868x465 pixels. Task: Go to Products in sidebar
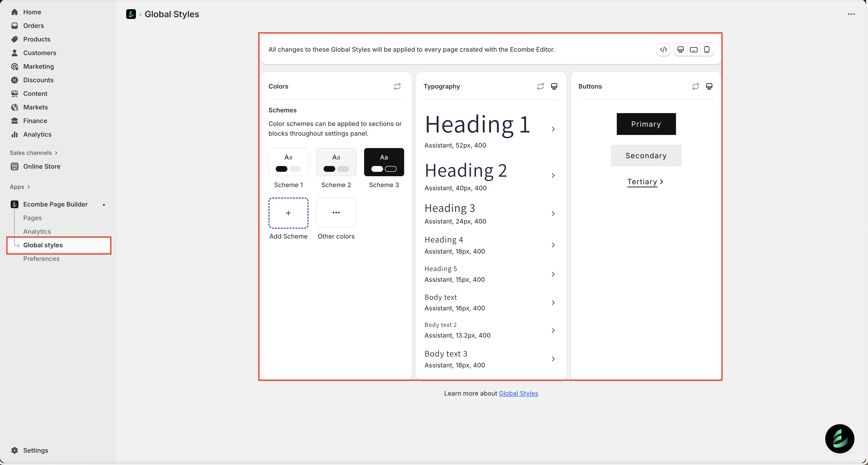[36, 39]
